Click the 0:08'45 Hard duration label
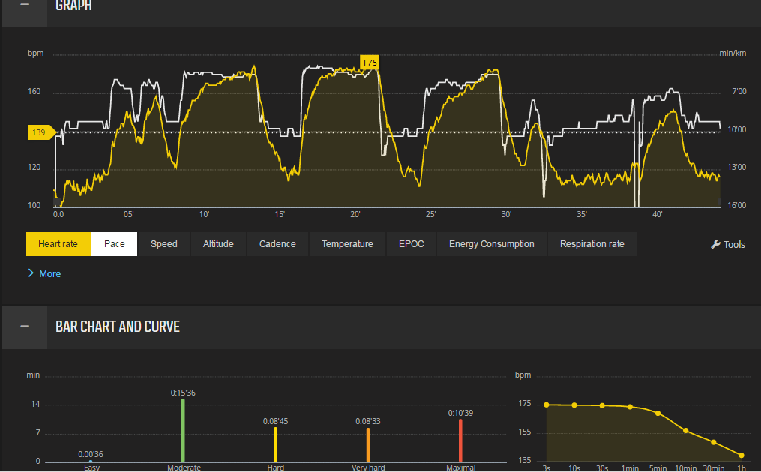Screen dimensions: 761x472 click(276, 421)
